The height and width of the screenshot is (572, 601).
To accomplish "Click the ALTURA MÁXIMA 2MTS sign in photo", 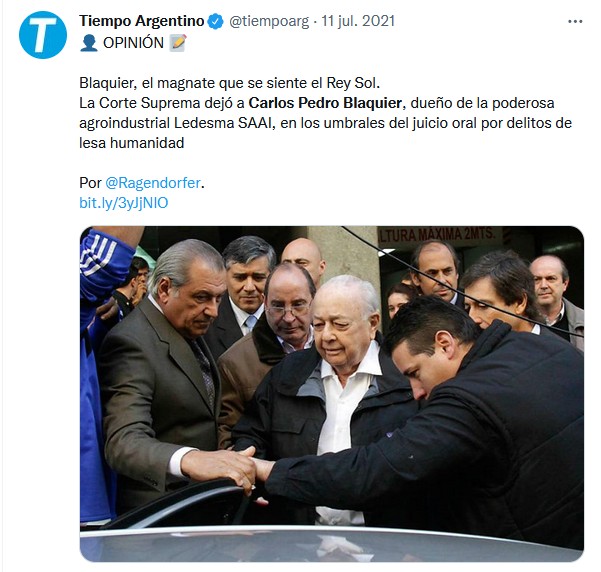I will 437,234.
